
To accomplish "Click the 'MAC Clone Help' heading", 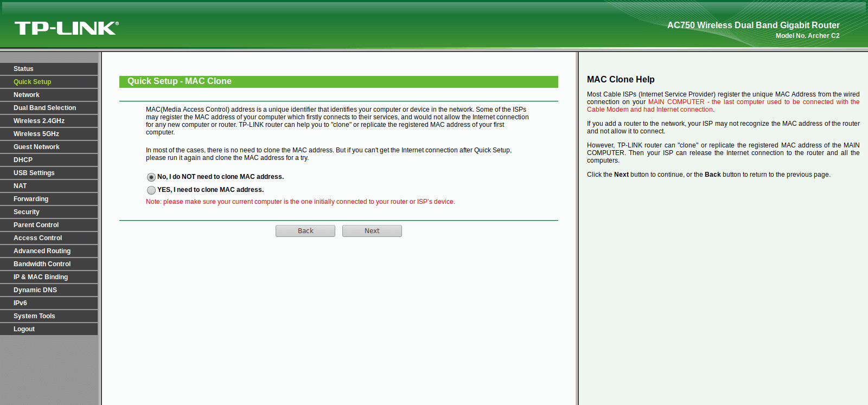I will click(x=621, y=80).
